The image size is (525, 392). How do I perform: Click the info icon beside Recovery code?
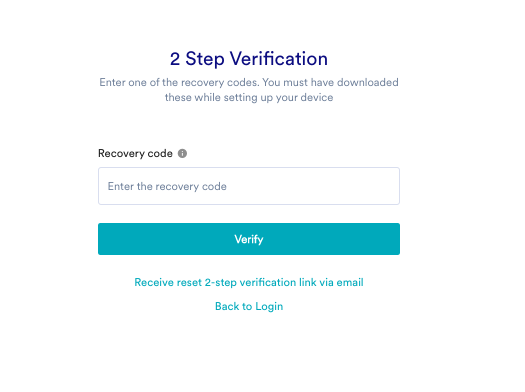point(182,153)
